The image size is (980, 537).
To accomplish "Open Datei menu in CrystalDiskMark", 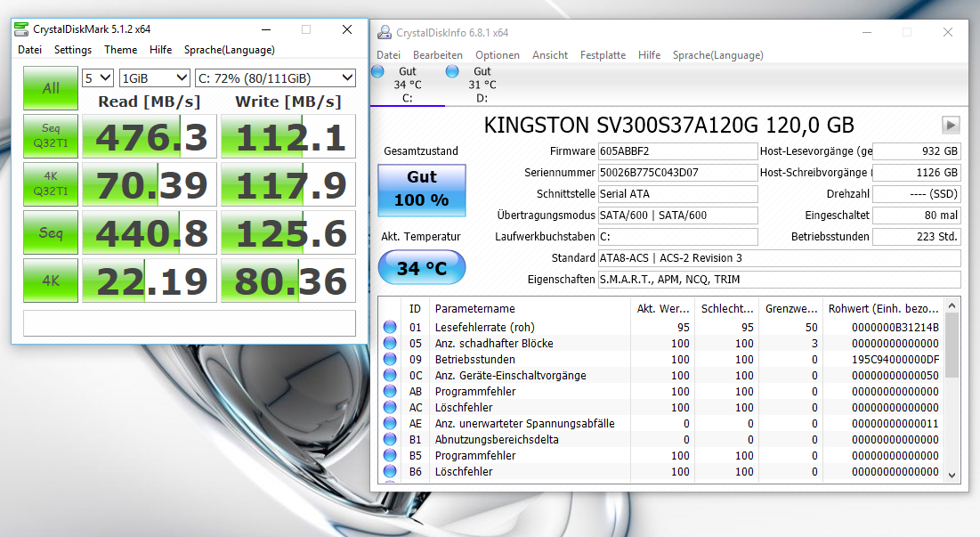I will (x=30, y=50).
